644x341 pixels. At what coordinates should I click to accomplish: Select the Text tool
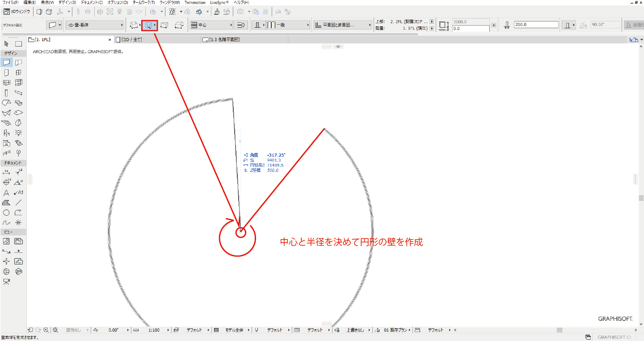pos(6,193)
